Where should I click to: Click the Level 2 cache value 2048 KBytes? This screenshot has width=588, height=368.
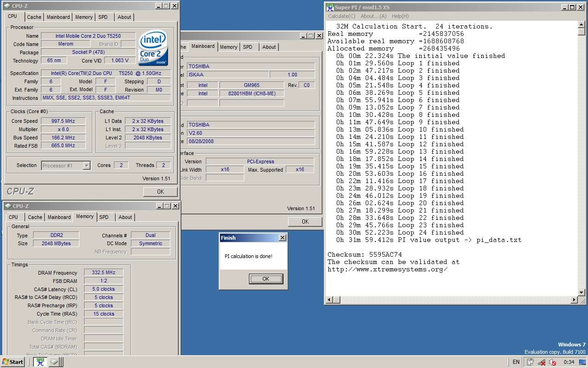tap(147, 138)
